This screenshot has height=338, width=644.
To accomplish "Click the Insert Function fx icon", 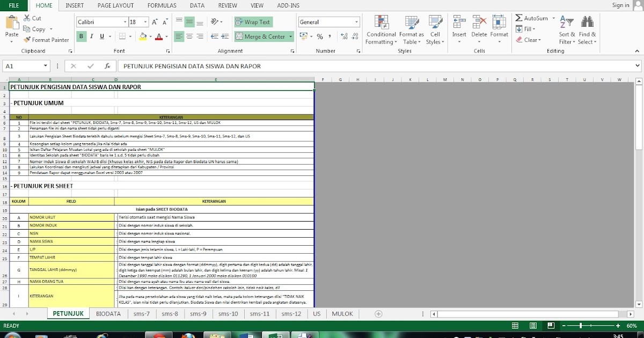I will 107,66.
